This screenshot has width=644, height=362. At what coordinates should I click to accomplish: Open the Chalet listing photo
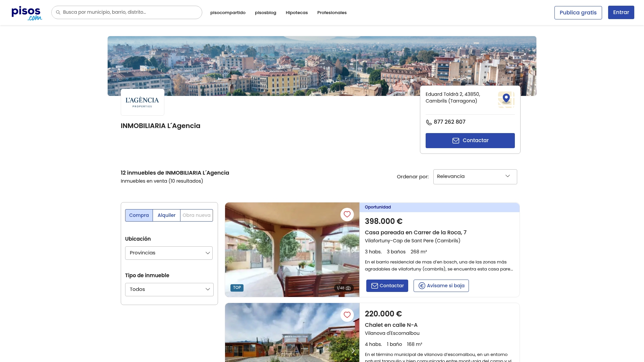pos(292,333)
